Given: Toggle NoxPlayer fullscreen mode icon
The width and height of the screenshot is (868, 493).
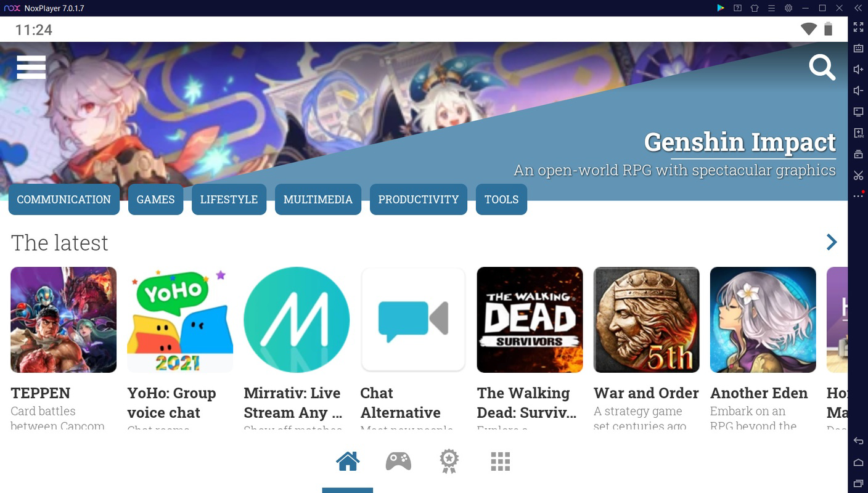Looking at the screenshot, I should pyautogui.click(x=858, y=27).
